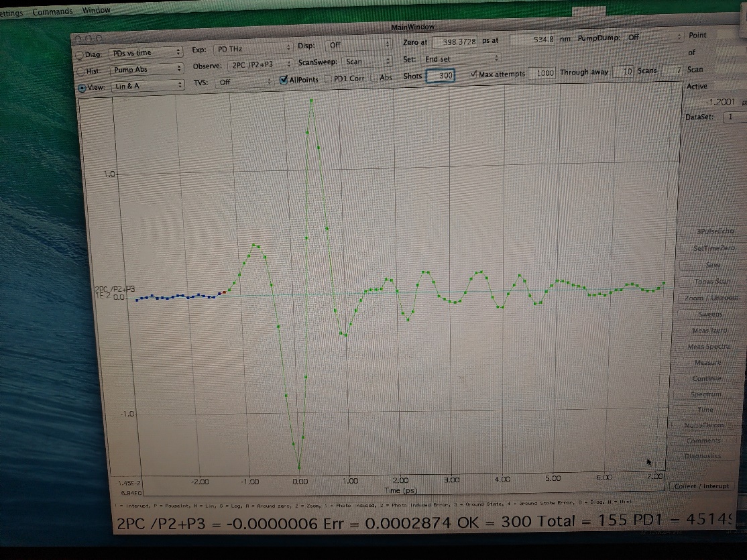Click the SetTimeZero button
This screenshot has width=747, height=560.
pyautogui.click(x=713, y=248)
